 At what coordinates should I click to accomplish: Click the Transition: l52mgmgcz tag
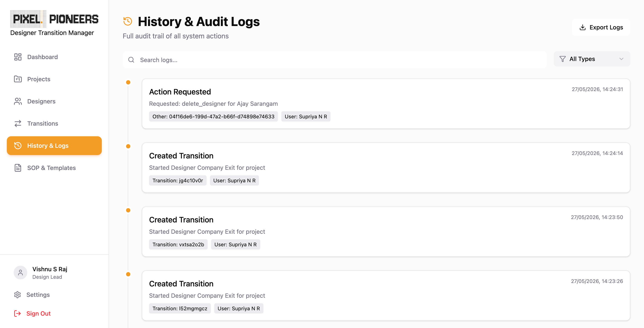click(x=180, y=308)
